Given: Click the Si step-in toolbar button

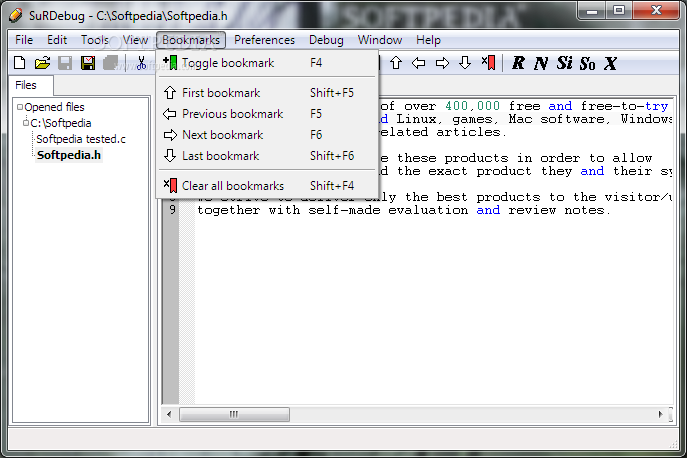Looking at the screenshot, I should pyautogui.click(x=564, y=63).
